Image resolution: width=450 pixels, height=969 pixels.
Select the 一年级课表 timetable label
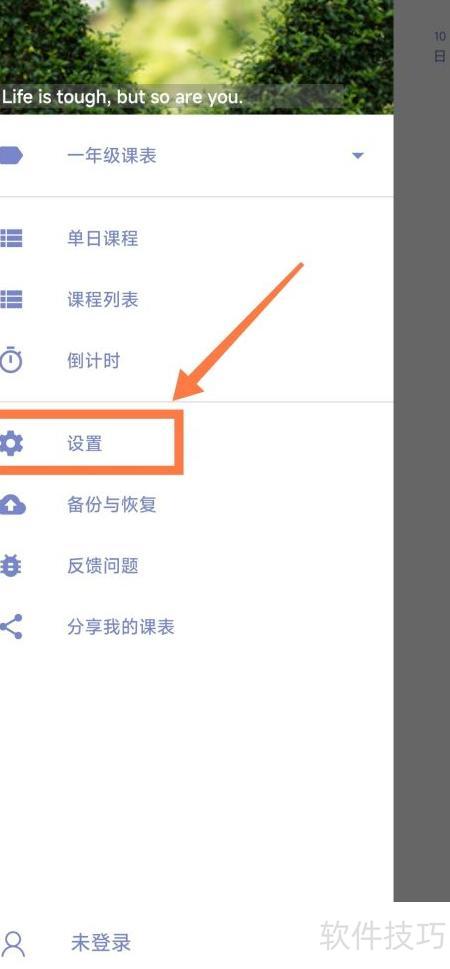[x=112, y=156]
